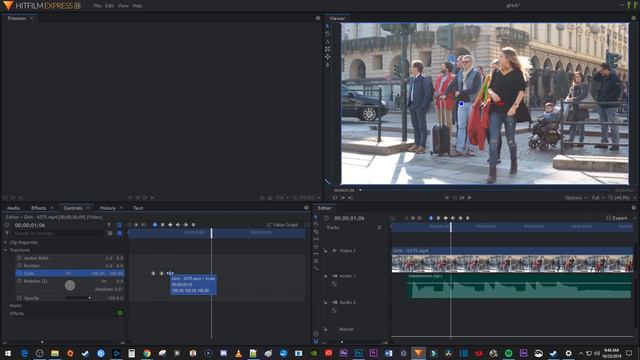Open the Value Graph view
This screenshot has height=360, width=640.
282,225
